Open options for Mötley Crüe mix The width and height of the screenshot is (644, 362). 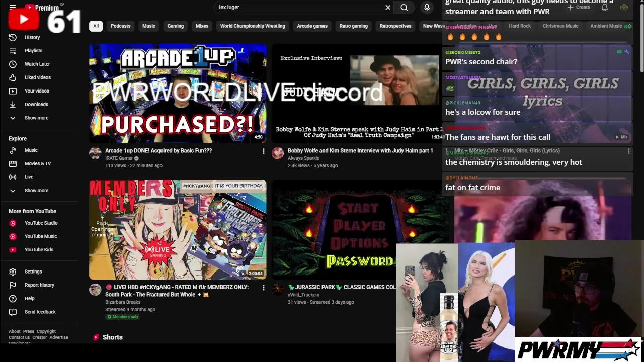point(628,151)
